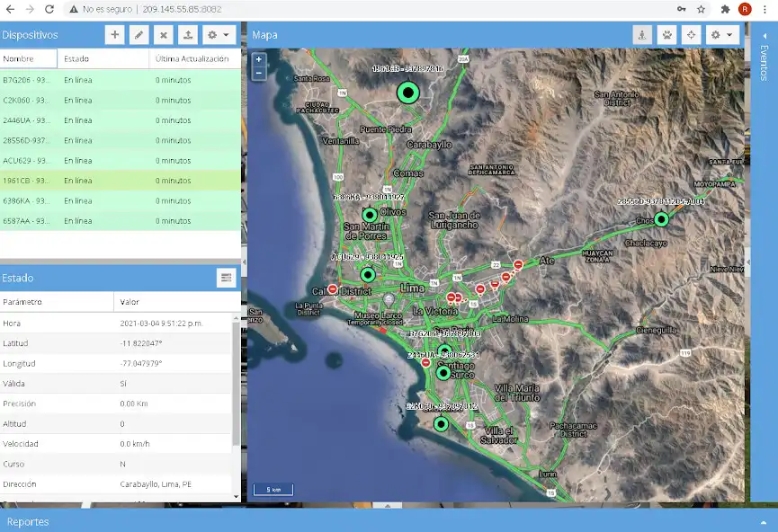
Task: Select device C2K060 in the list
Action: [121, 100]
